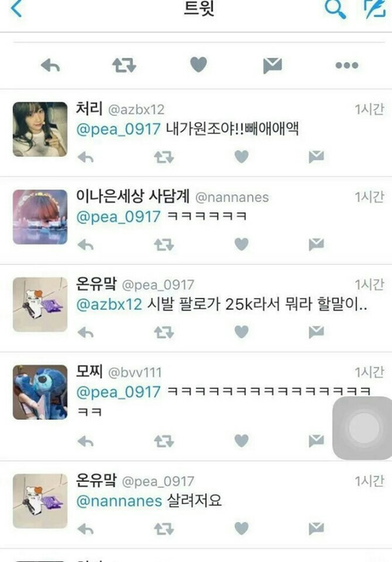Open the @pea_0917 mention link in first reply

[x=118, y=129]
